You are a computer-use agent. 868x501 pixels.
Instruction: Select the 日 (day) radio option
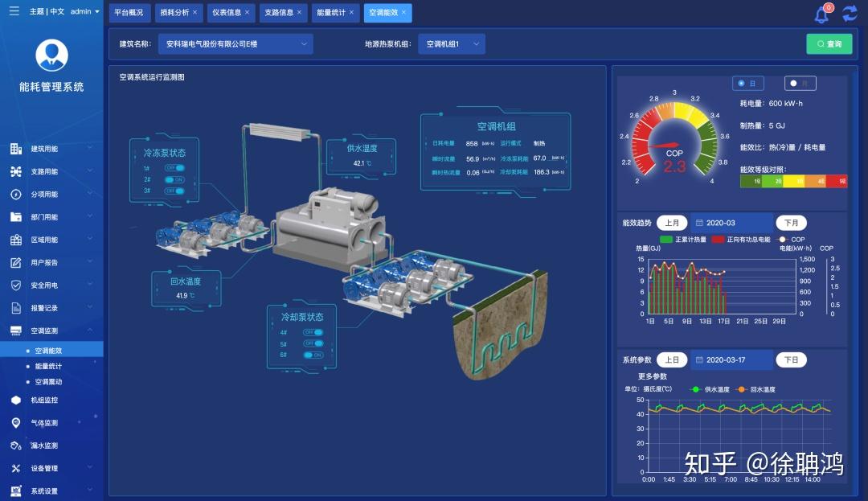(x=748, y=83)
